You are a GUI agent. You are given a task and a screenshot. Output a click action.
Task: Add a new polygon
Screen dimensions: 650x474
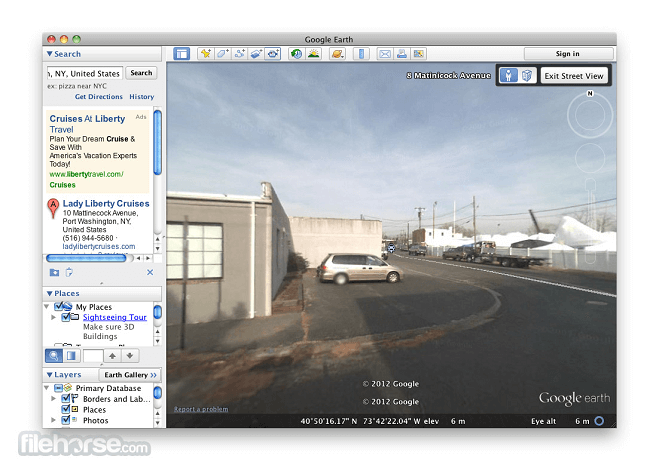[223, 54]
